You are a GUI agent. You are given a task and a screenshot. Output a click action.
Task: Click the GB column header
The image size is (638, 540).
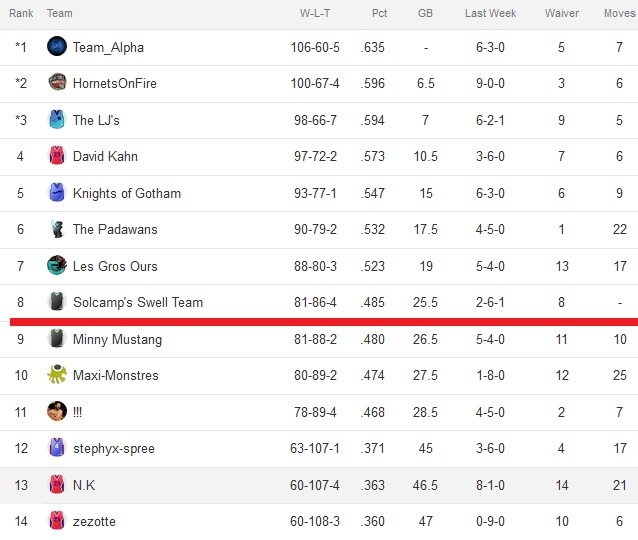click(425, 13)
